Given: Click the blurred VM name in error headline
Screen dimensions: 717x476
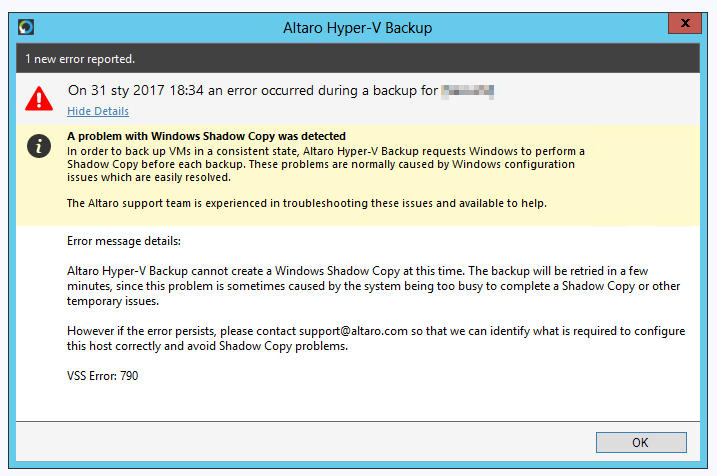Looking at the screenshot, I should point(470,91).
